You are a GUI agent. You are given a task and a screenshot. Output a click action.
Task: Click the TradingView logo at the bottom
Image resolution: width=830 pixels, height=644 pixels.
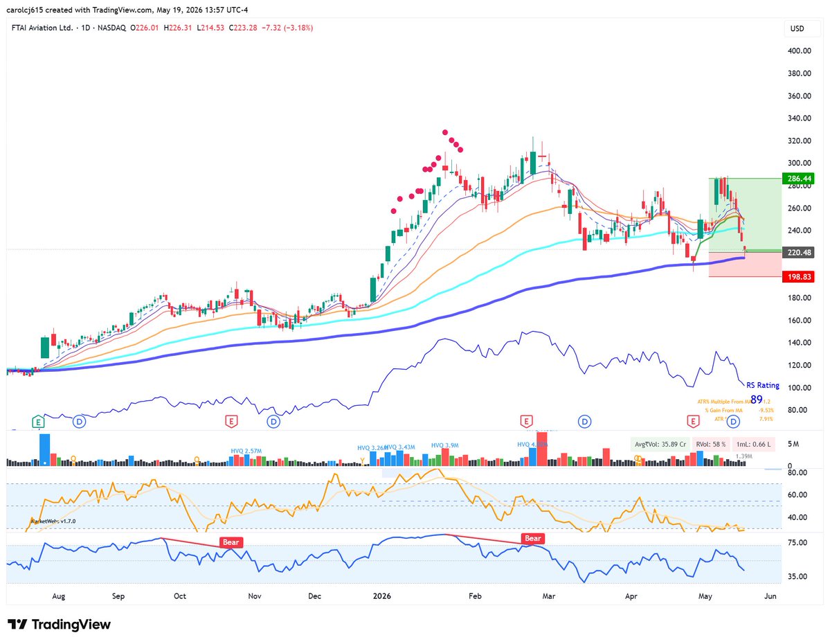pos(59,625)
